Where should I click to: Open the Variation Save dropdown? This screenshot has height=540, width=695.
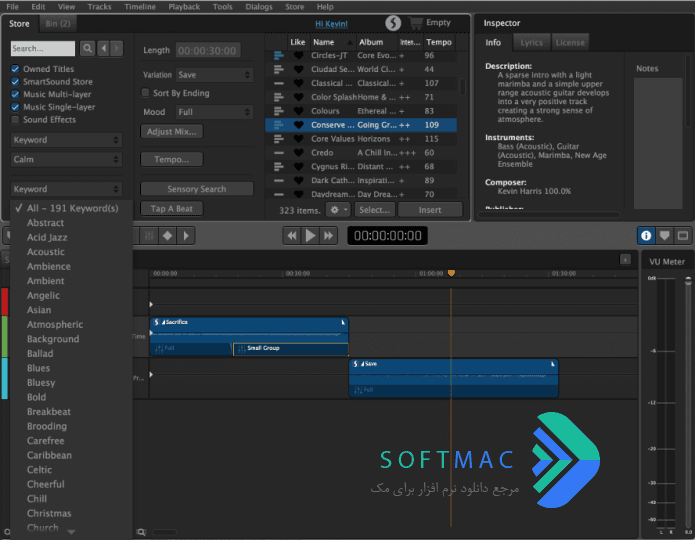pos(215,75)
